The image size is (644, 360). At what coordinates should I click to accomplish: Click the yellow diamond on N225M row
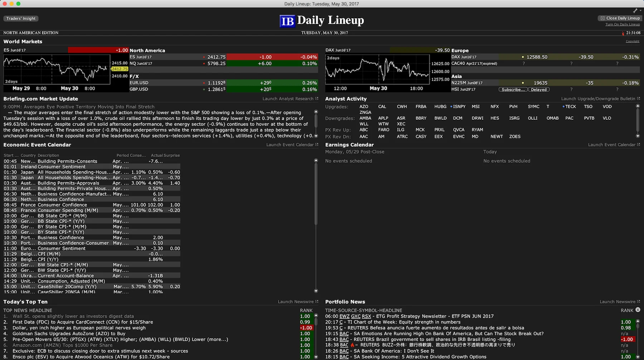point(523,83)
